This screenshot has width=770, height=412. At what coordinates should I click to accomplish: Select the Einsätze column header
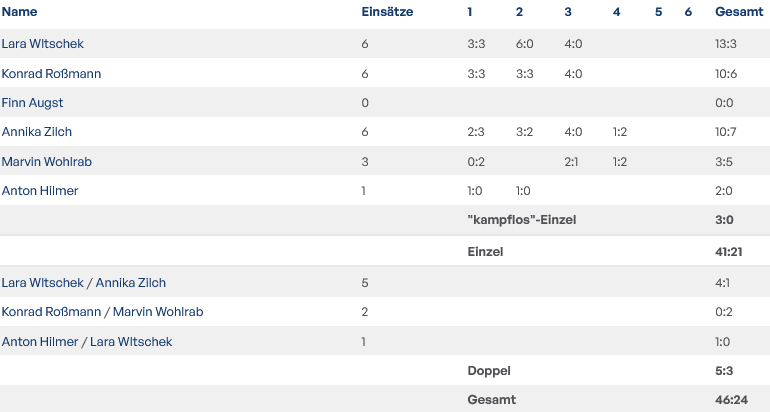point(387,12)
